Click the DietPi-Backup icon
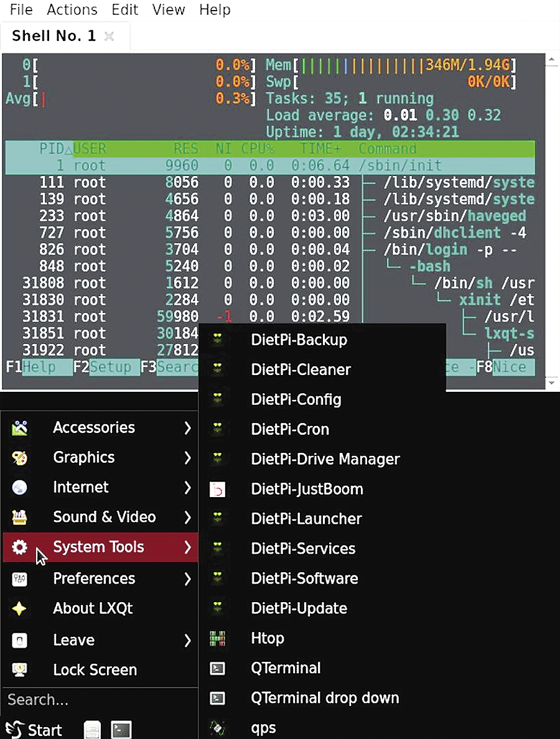 [x=217, y=340]
